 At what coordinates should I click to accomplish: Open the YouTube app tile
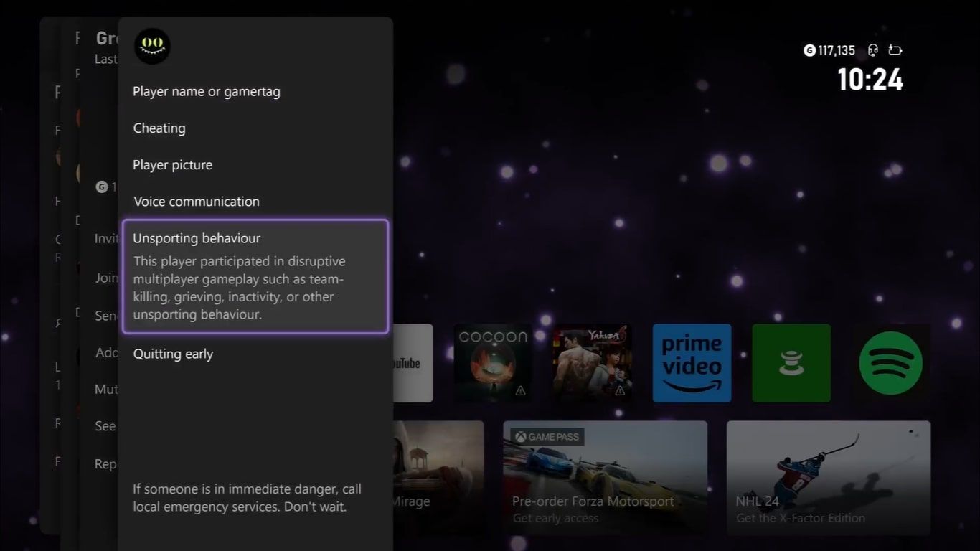[413, 363]
